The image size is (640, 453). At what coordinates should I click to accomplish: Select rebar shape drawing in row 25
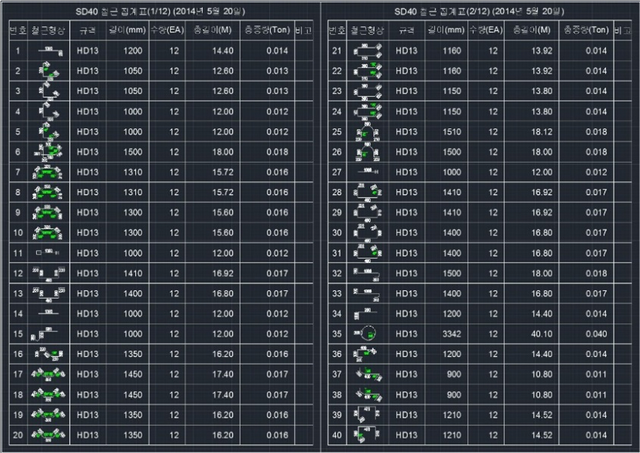click(x=367, y=131)
